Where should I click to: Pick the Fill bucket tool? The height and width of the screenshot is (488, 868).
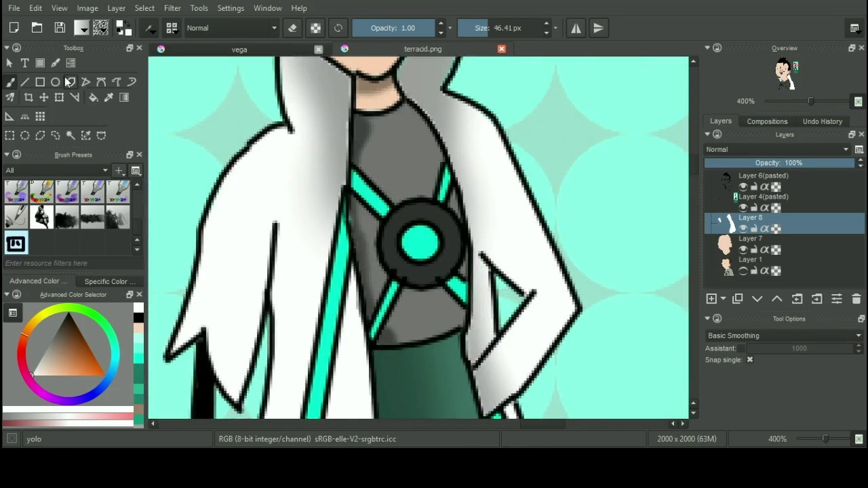tap(94, 98)
